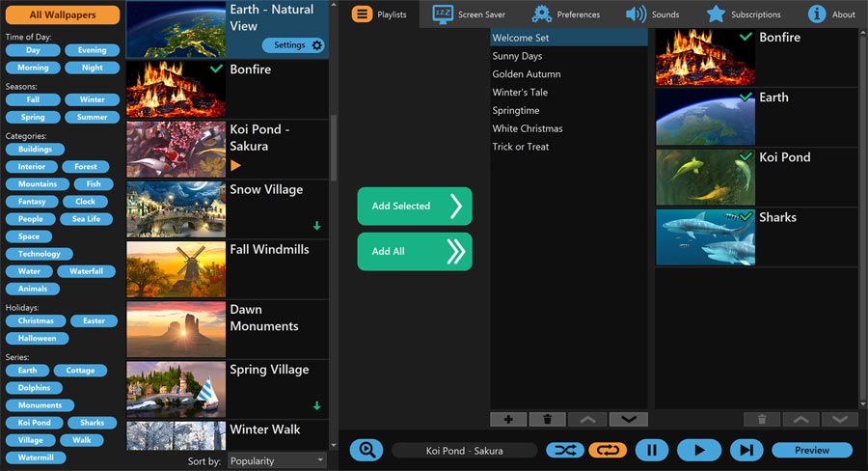Viewport: 868px width, 471px height.
Task: Download the Snow Village wallpaper via green arrow
Action: [316, 226]
